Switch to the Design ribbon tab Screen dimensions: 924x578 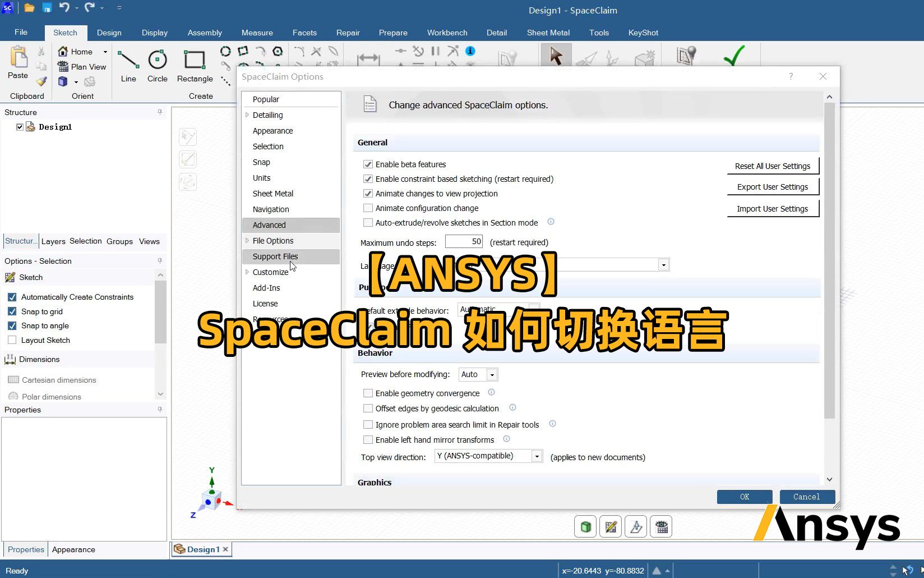tap(109, 33)
